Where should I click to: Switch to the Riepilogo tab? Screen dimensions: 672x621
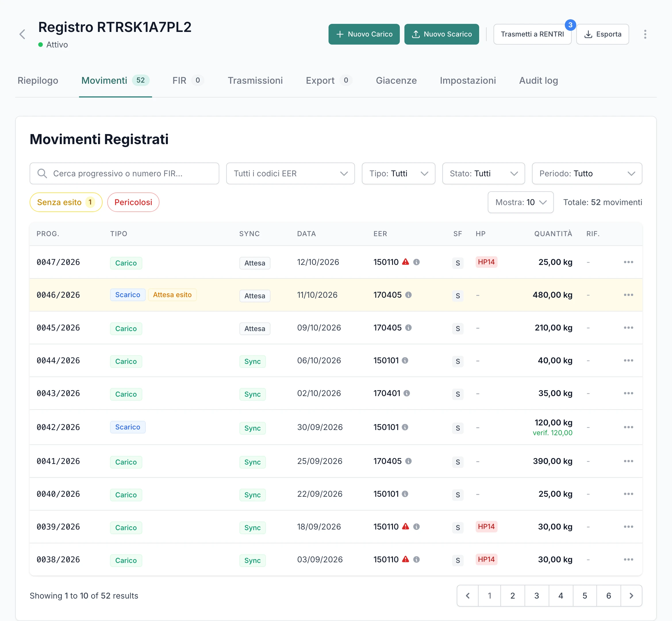38,81
